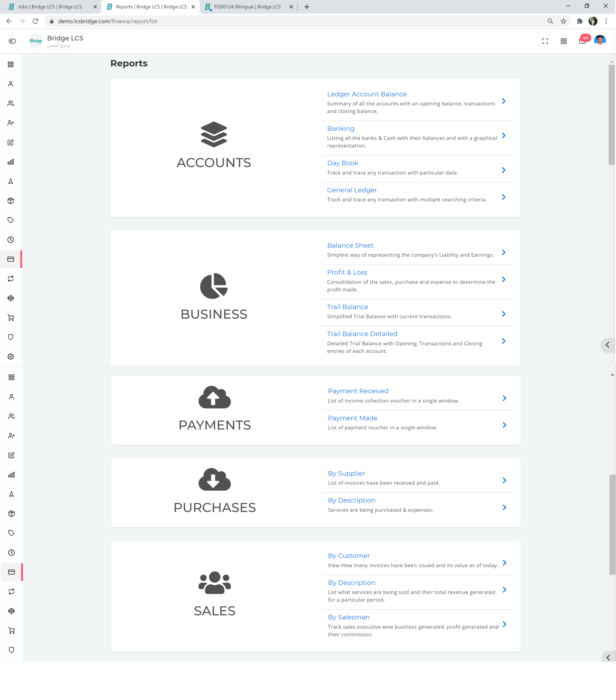
Task: Enter fullscreen mode via header icon
Action: tap(545, 41)
